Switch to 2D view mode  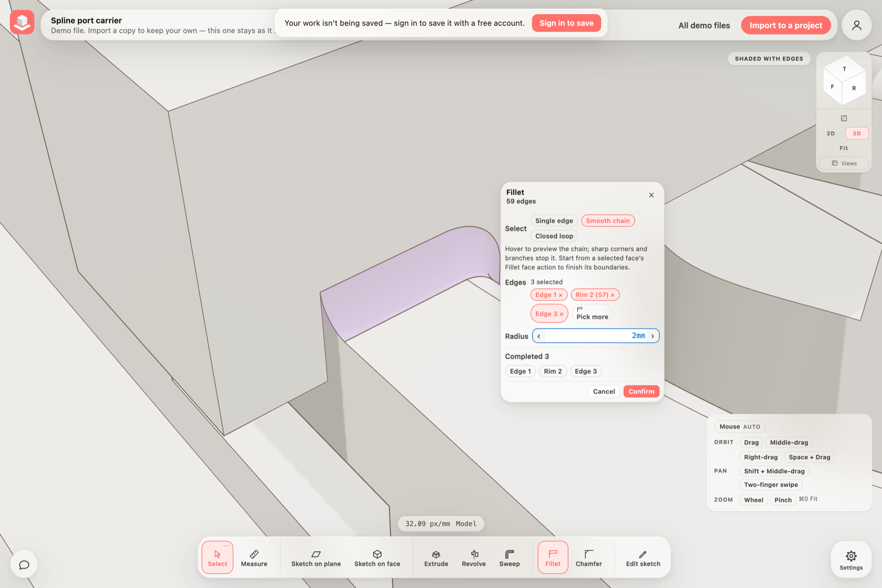(830, 133)
